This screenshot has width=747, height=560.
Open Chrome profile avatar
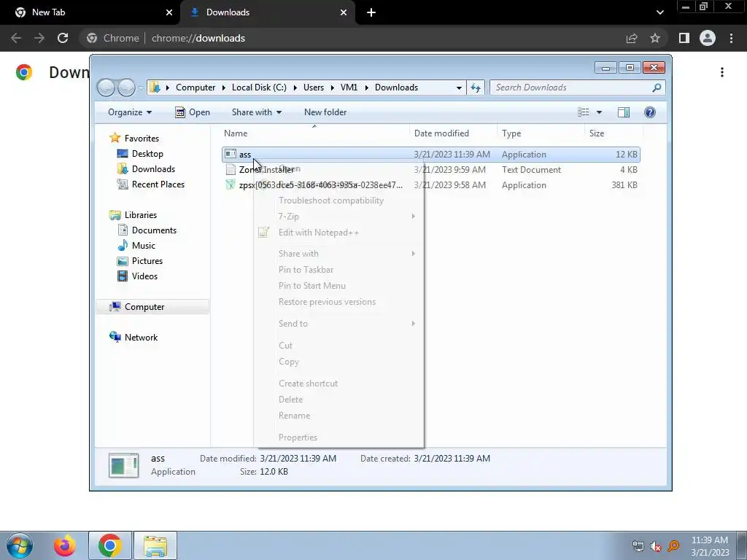coord(708,38)
